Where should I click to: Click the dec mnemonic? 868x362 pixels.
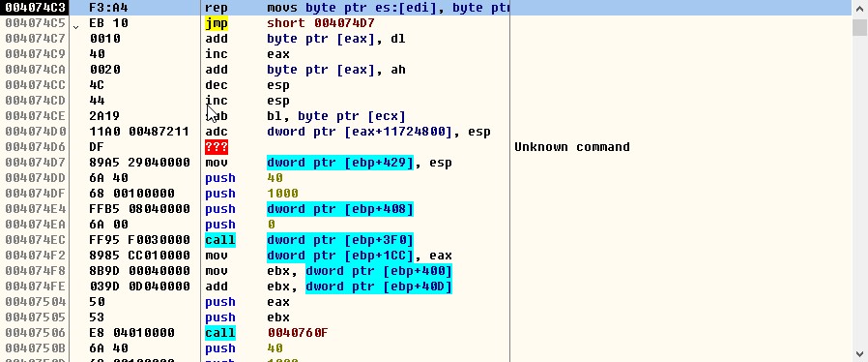coord(217,85)
